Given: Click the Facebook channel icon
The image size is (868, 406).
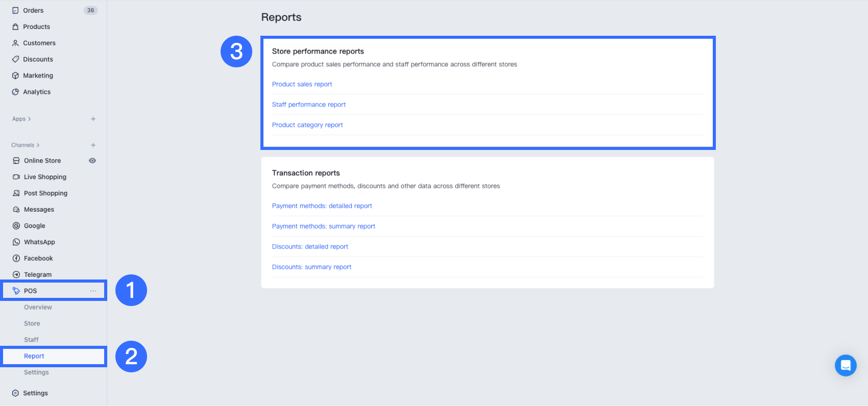Looking at the screenshot, I should [x=16, y=258].
